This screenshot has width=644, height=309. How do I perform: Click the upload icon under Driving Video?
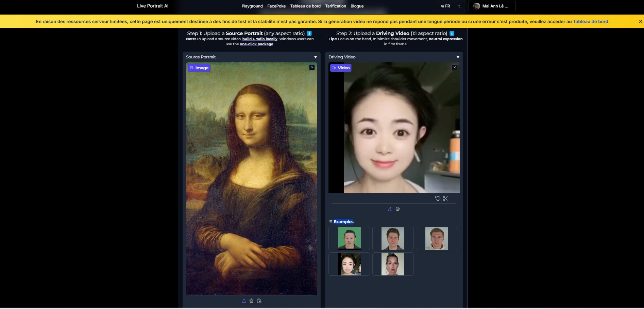click(x=390, y=209)
